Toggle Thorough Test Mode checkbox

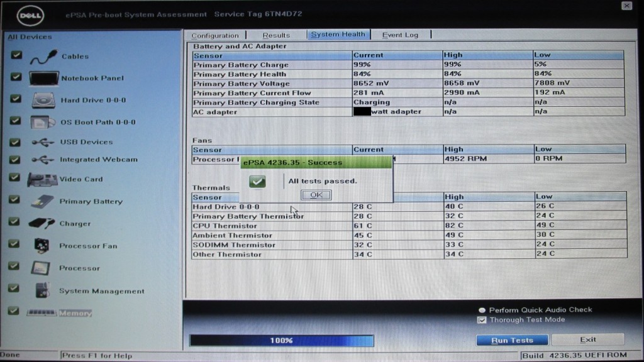pyautogui.click(x=482, y=320)
